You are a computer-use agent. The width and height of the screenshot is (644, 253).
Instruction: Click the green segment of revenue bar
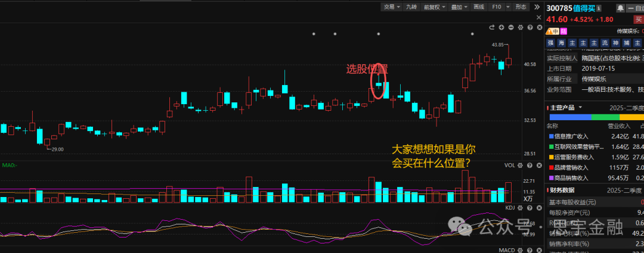605,117
